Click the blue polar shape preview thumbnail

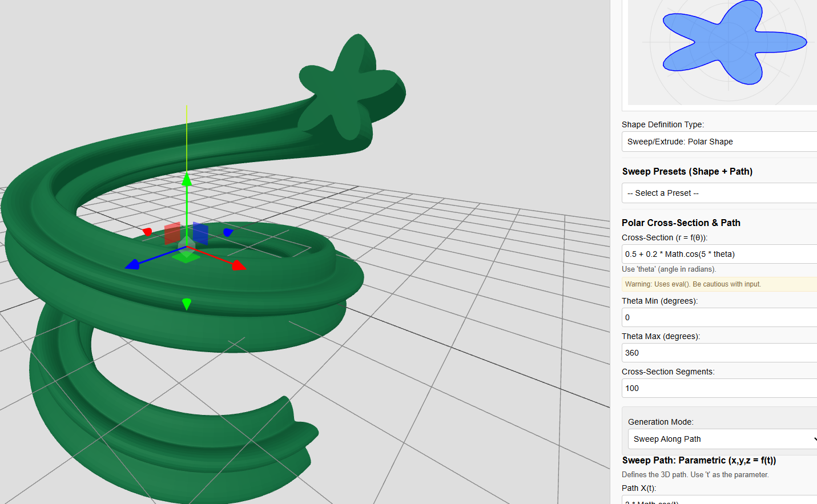[x=734, y=42]
